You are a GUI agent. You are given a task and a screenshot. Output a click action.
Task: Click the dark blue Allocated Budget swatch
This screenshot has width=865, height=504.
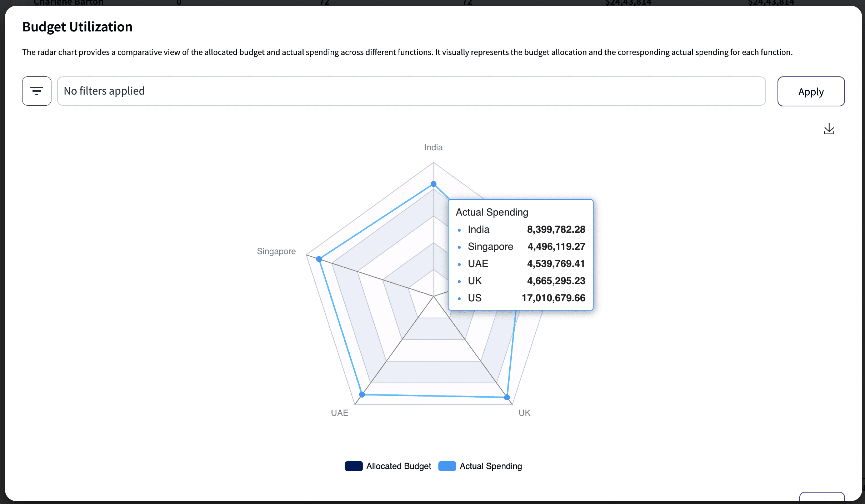(x=354, y=466)
